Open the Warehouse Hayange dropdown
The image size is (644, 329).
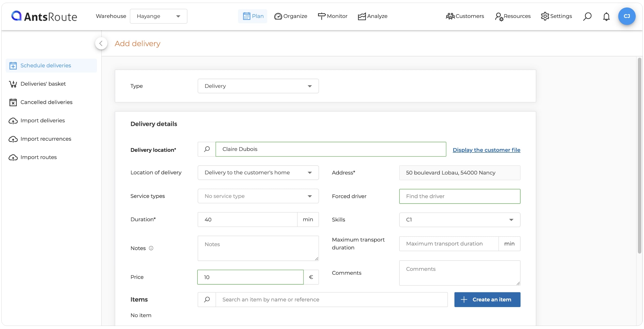pos(158,16)
